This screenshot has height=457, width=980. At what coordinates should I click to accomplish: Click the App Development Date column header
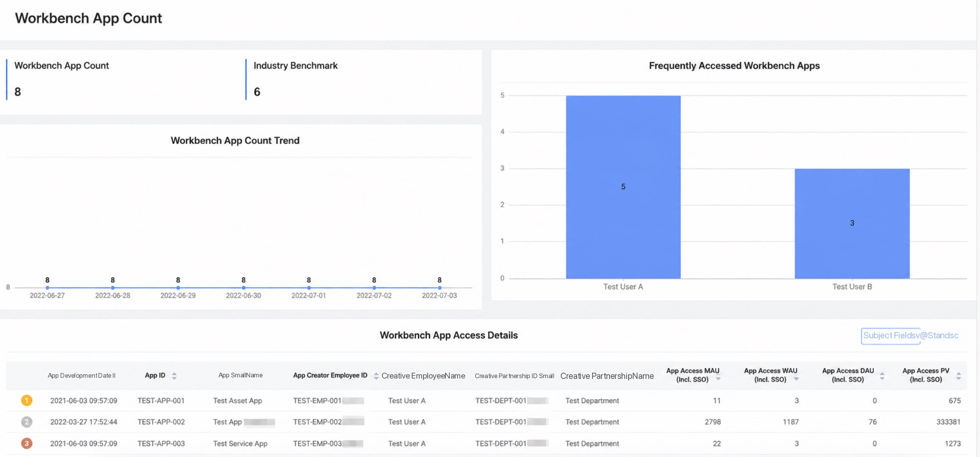(81, 375)
